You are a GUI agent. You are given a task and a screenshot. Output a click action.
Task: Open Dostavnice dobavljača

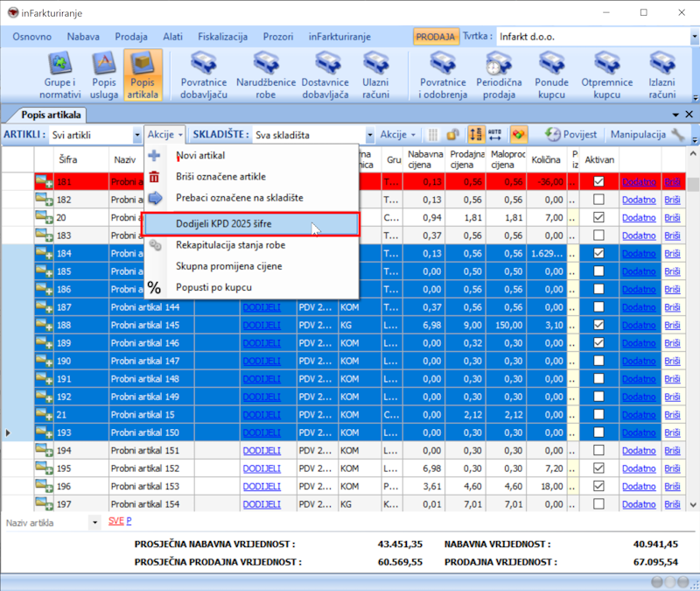325,74
